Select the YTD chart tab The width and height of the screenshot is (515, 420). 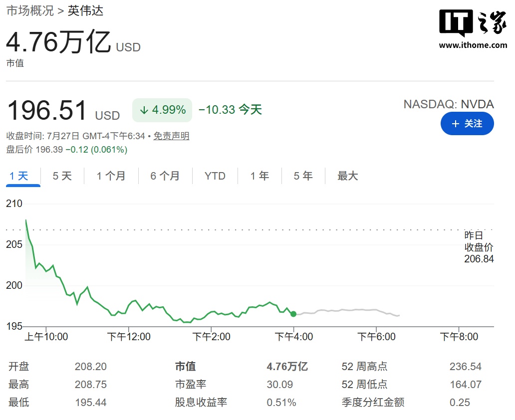pos(215,176)
